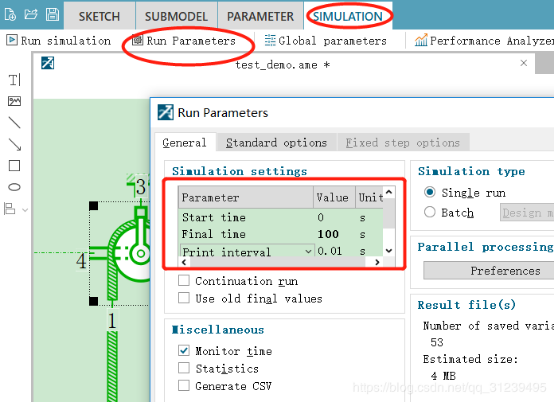Select the line drawing tool
The height and width of the screenshot is (402, 554).
pos(14,123)
